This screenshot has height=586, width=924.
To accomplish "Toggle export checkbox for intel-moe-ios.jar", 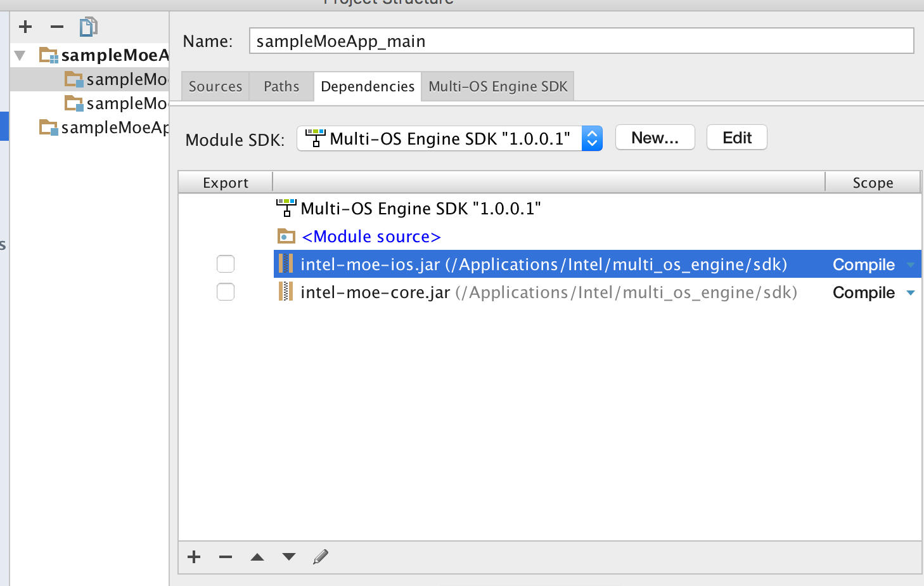I will point(226,264).
